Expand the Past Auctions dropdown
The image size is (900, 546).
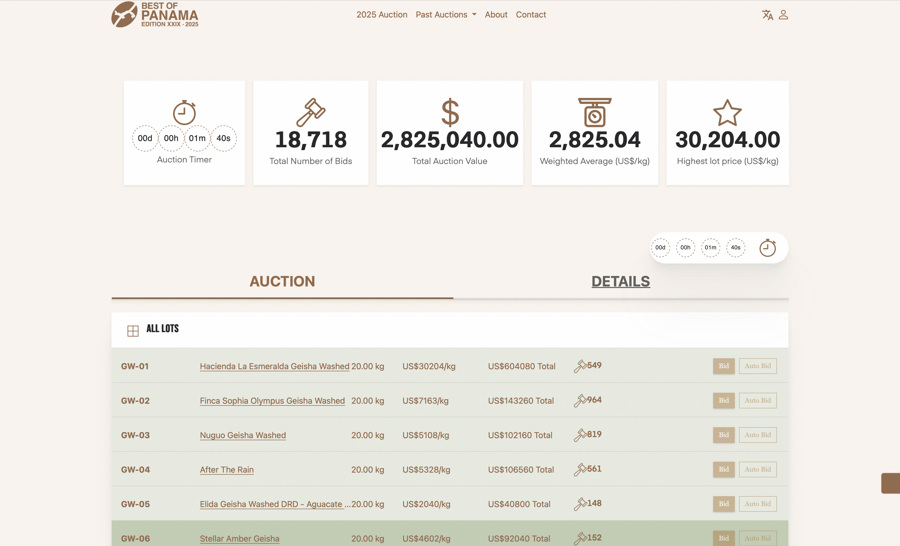pos(446,15)
